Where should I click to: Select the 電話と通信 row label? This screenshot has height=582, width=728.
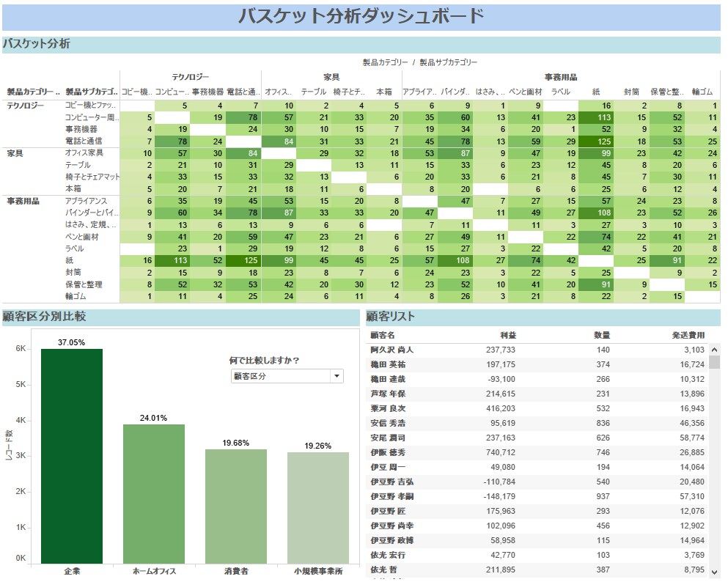84,141
